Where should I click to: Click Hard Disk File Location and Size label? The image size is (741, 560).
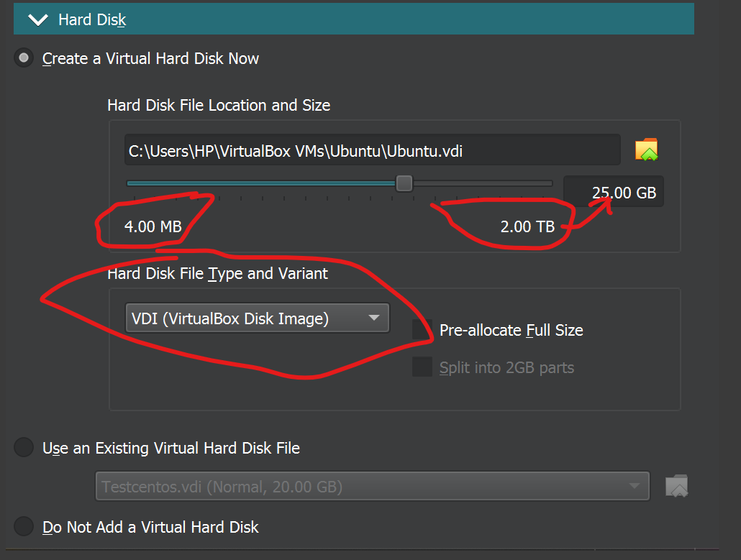tap(219, 105)
